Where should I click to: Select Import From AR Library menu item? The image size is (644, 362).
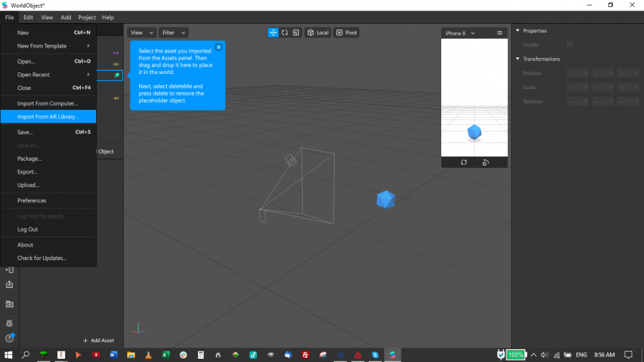pos(48,117)
